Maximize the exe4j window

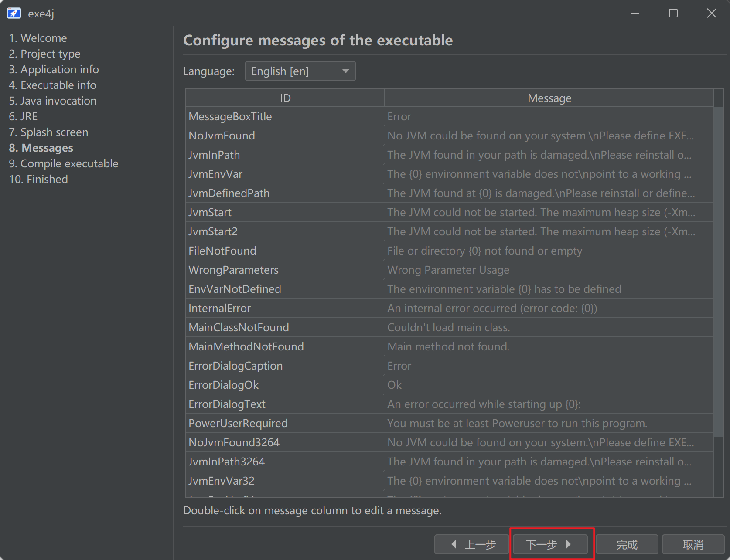[x=673, y=14]
